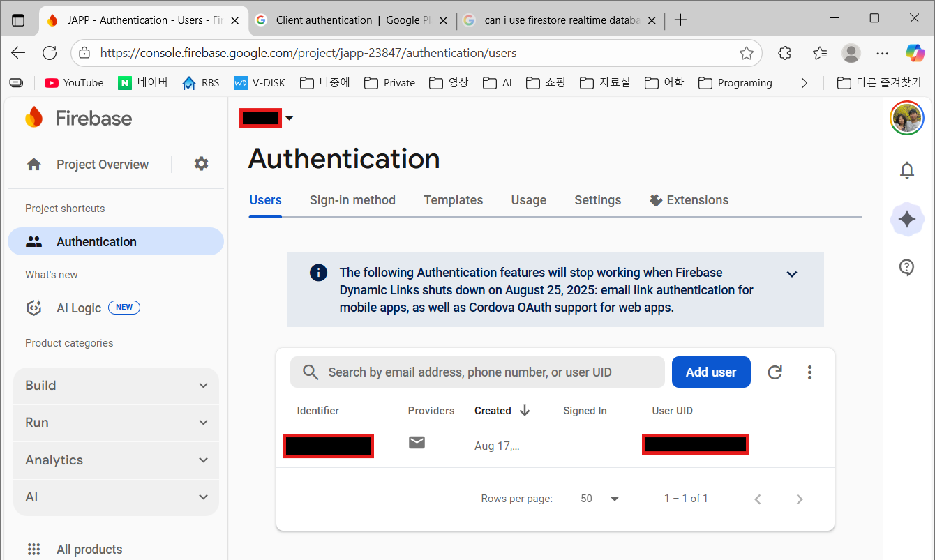Switch to the Sign-in method tab

(352, 200)
